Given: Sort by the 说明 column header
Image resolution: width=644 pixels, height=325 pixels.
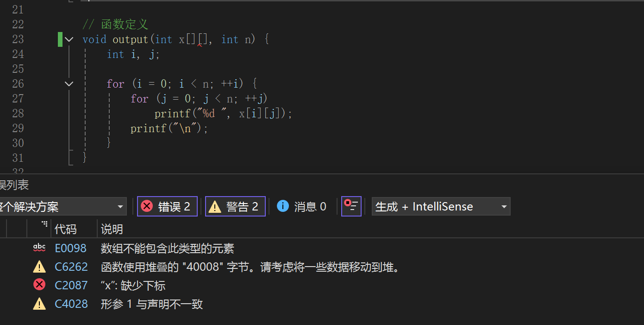Looking at the screenshot, I should (x=112, y=229).
